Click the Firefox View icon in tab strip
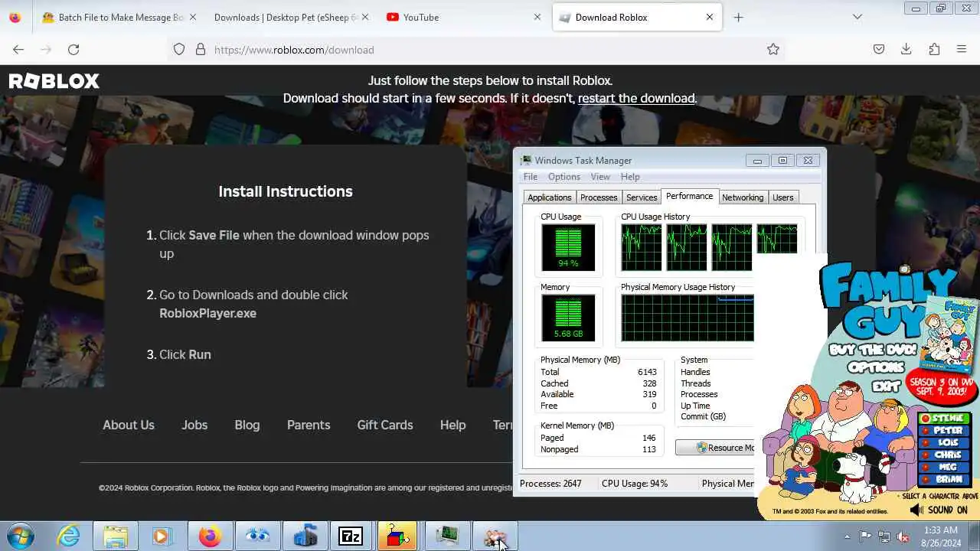Image resolution: width=980 pixels, height=551 pixels. click(15, 17)
